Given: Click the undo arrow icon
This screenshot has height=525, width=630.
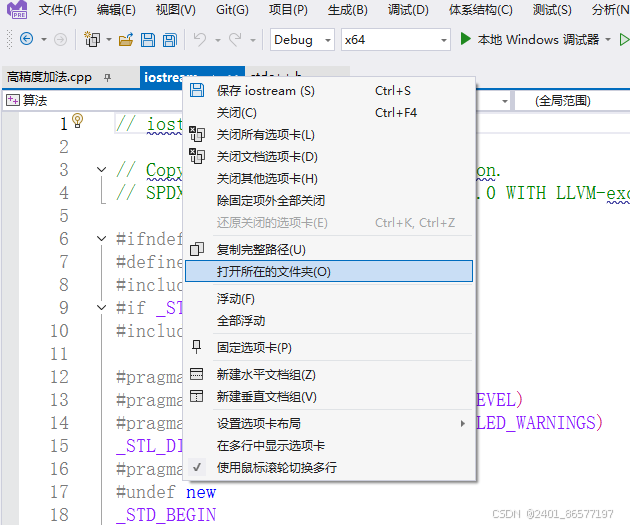Looking at the screenshot, I should point(200,39).
